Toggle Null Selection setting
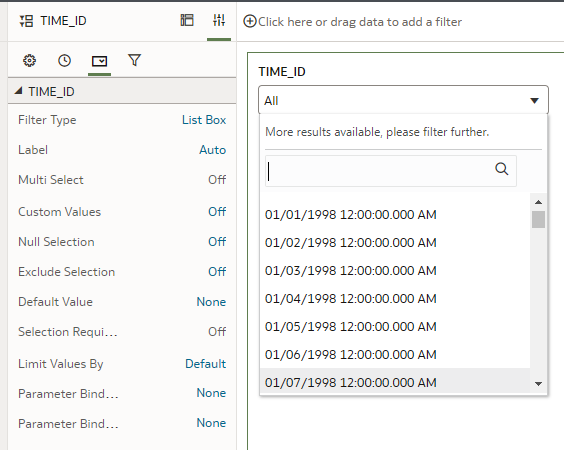 [x=217, y=241]
